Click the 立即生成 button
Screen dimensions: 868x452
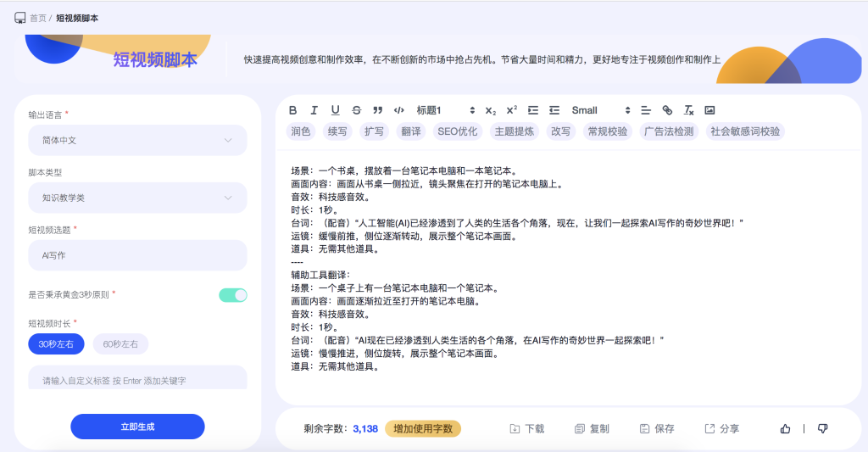point(137,427)
